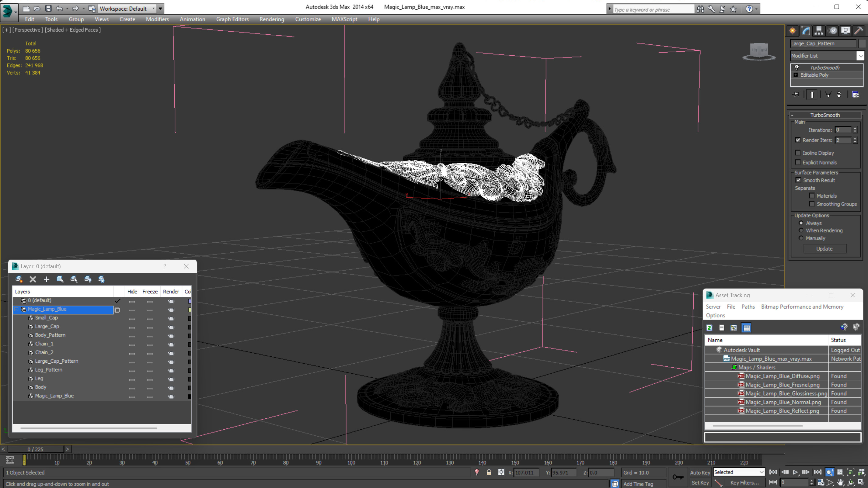Click Add Time Tag

[638, 484]
